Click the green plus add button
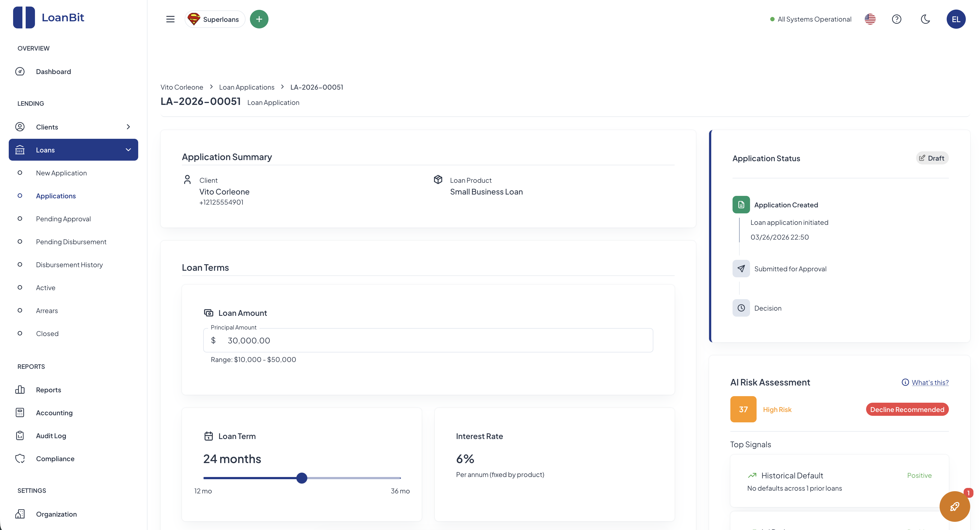The width and height of the screenshot is (980, 530). (x=259, y=19)
